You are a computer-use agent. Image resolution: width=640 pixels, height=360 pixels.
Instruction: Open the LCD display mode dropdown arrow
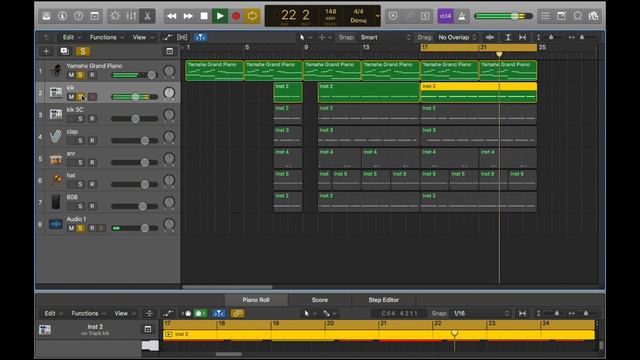[378, 16]
